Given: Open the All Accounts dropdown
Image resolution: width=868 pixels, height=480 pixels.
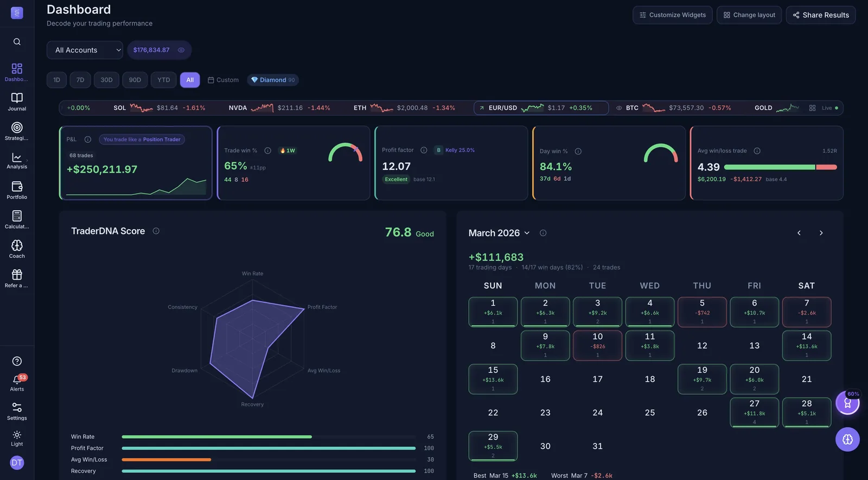Looking at the screenshot, I should point(85,50).
